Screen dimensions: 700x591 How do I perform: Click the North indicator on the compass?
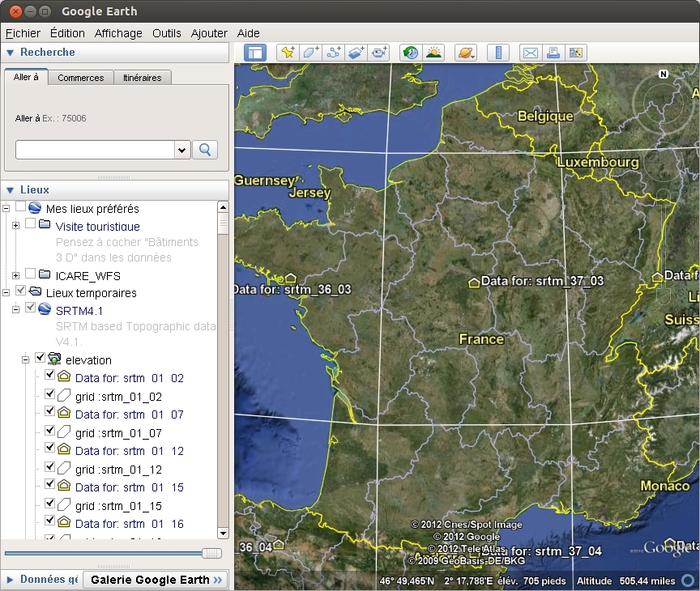(664, 74)
